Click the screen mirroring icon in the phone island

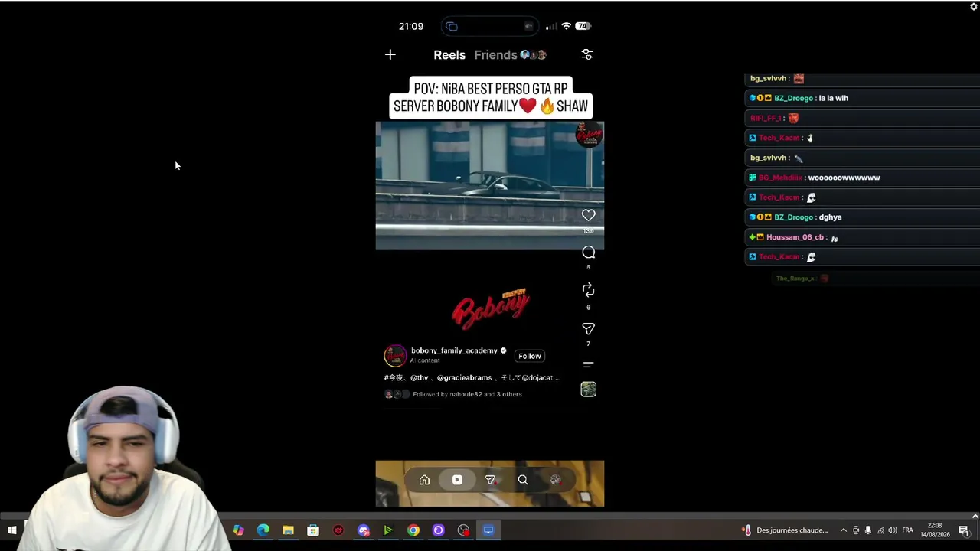(x=452, y=26)
